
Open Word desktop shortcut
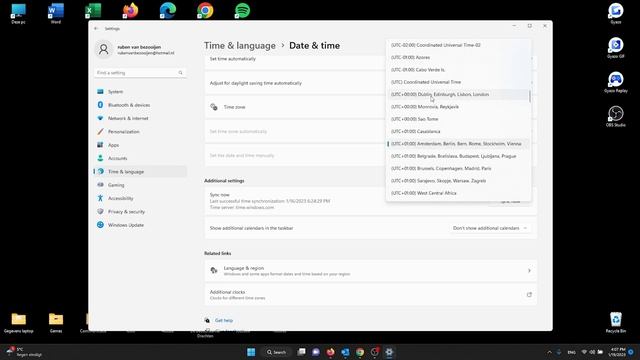(56, 13)
